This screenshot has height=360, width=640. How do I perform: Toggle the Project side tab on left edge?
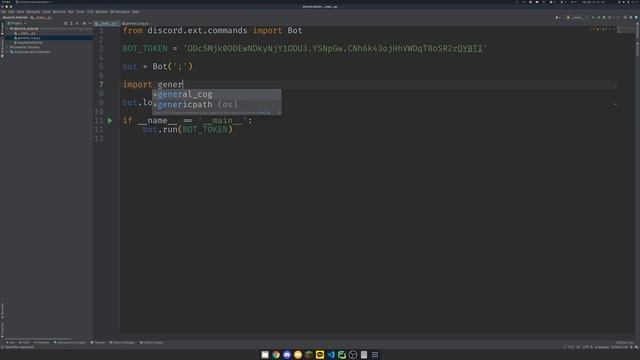point(2,29)
